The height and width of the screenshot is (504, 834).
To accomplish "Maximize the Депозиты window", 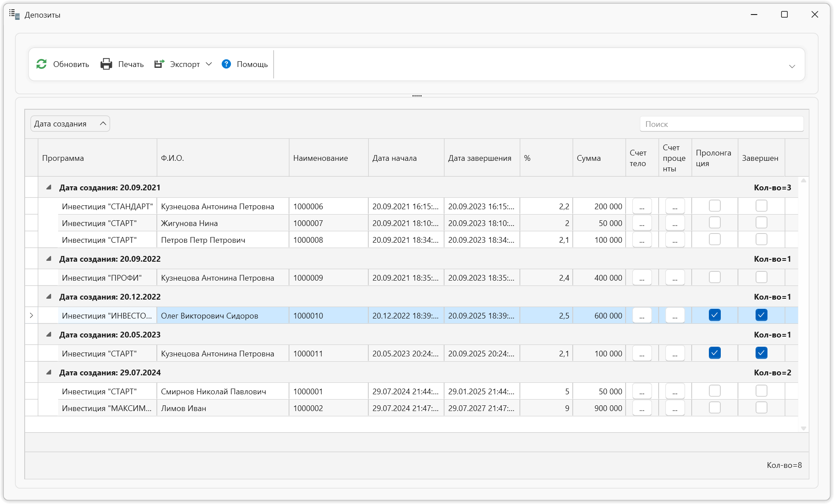I will click(784, 15).
